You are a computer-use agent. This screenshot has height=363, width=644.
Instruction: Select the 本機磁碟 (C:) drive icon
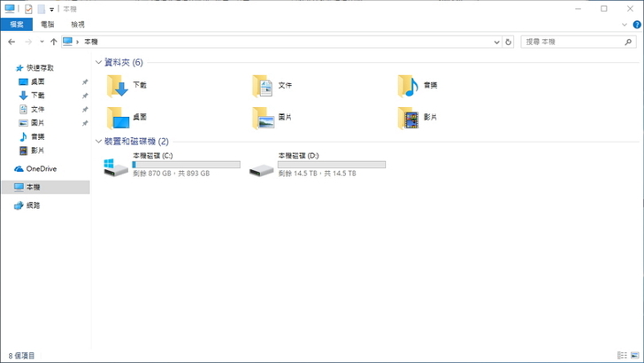coord(116,167)
